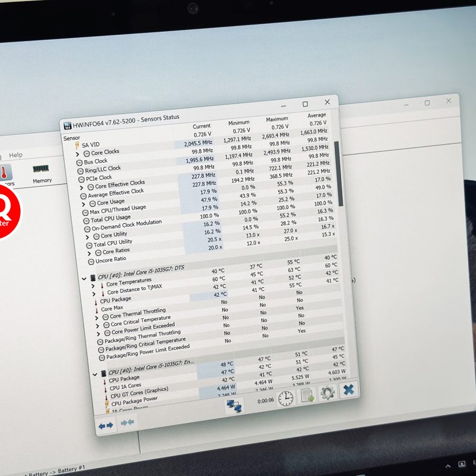
Task: Click the Package/Ring Power Limit Exceeded icon
Action: click(102, 358)
